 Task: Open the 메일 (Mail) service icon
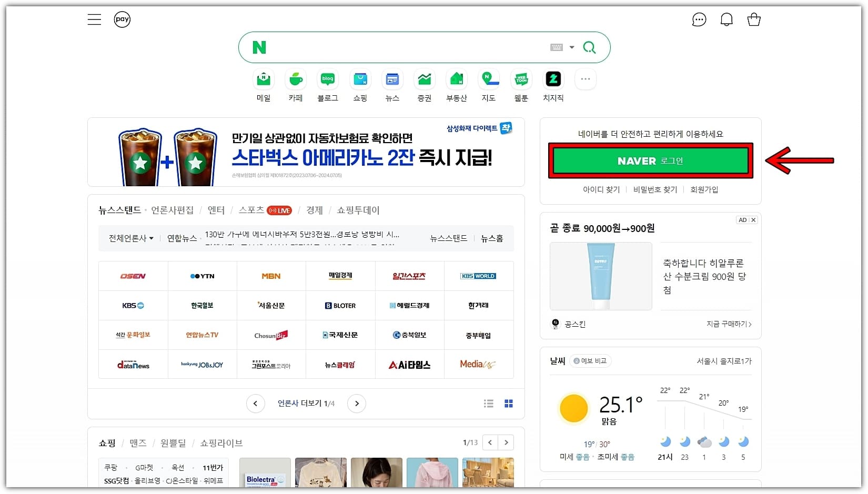(x=263, y=78)
